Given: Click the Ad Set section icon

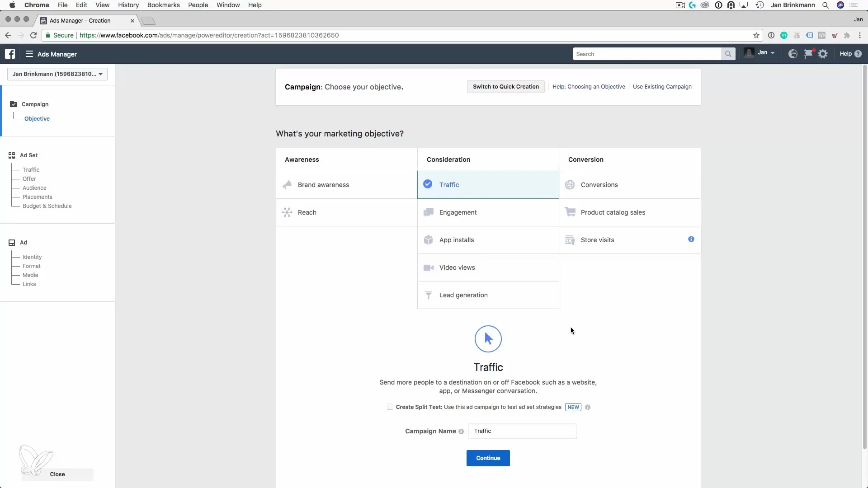Looking at the screenshot, I should click(x=12, y=155).
